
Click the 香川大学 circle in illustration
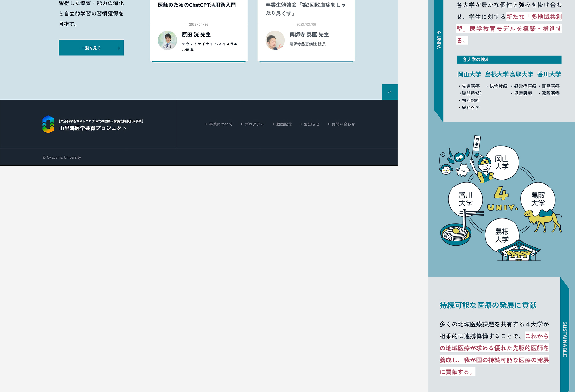tap(465, 199)
